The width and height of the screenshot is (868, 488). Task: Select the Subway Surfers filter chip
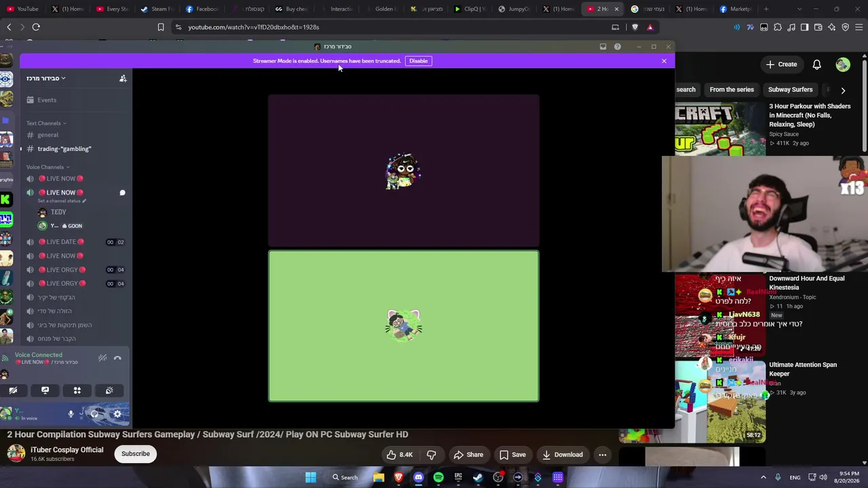(790, 89)
